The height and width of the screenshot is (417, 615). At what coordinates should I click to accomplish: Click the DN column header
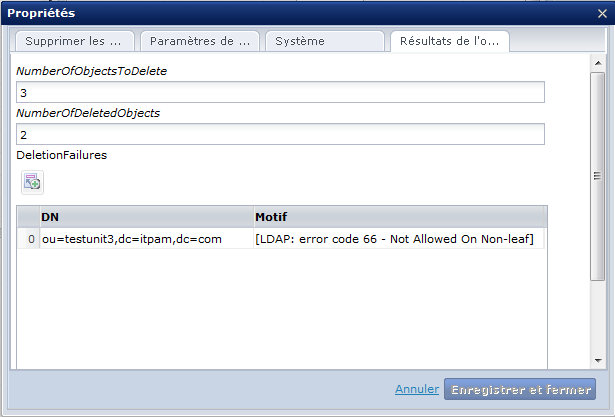click(x=147, y=217)
